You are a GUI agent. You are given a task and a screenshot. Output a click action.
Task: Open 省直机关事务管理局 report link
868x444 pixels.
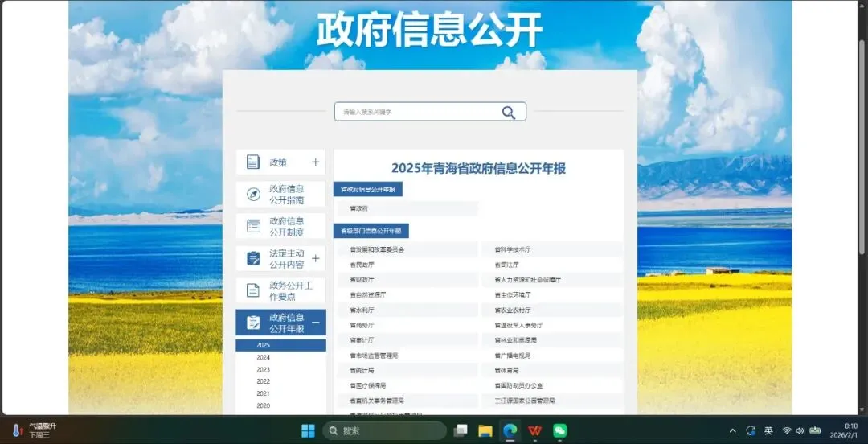tap(377, 401)
